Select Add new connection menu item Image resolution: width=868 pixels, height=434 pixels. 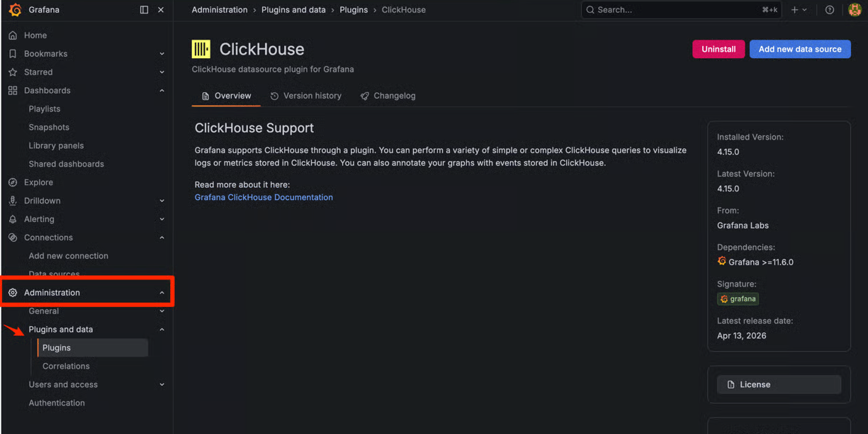click(68, 256)
